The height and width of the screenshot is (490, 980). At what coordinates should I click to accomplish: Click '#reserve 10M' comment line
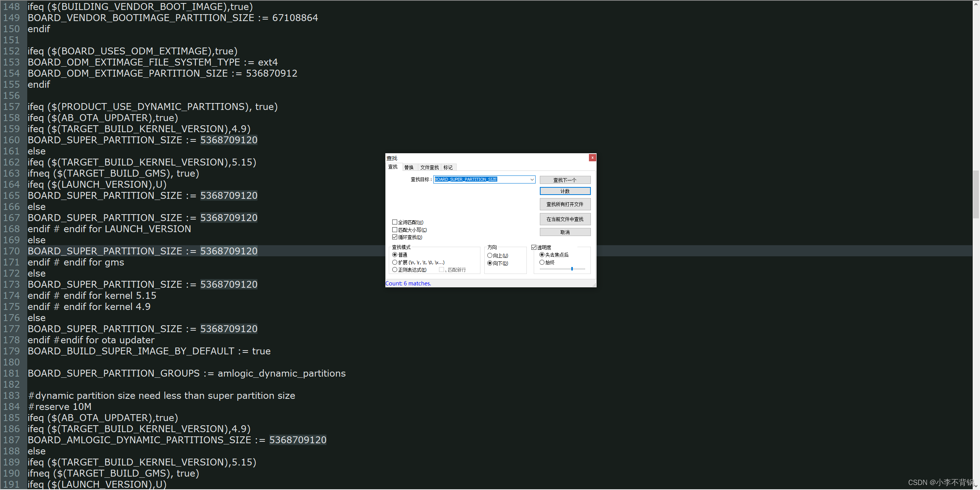60,407
